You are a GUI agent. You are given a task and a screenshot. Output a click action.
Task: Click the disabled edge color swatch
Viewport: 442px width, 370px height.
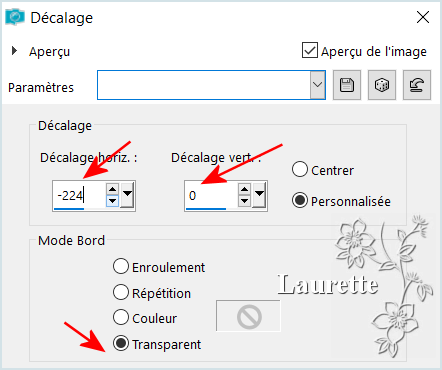click(249, 316)
